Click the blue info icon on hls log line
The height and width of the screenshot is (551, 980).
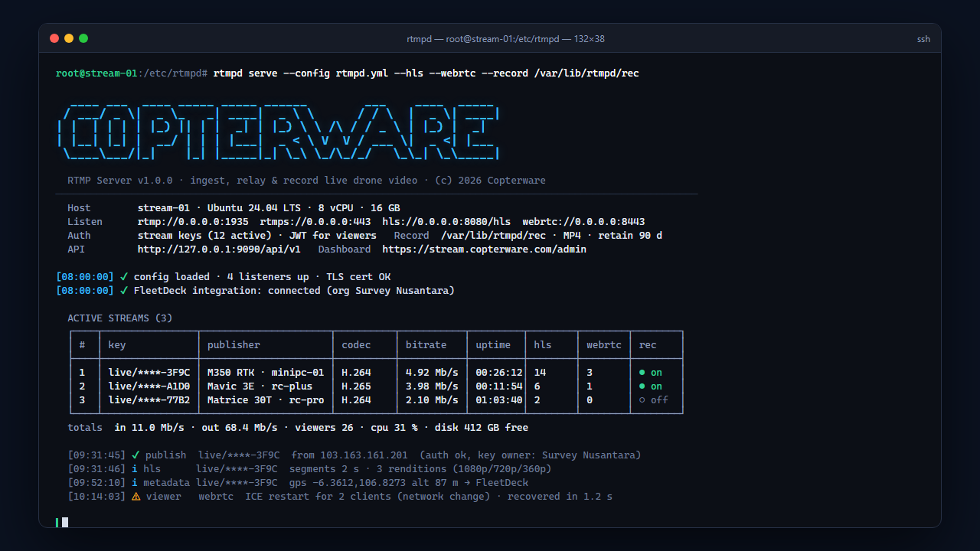[135, 469]
